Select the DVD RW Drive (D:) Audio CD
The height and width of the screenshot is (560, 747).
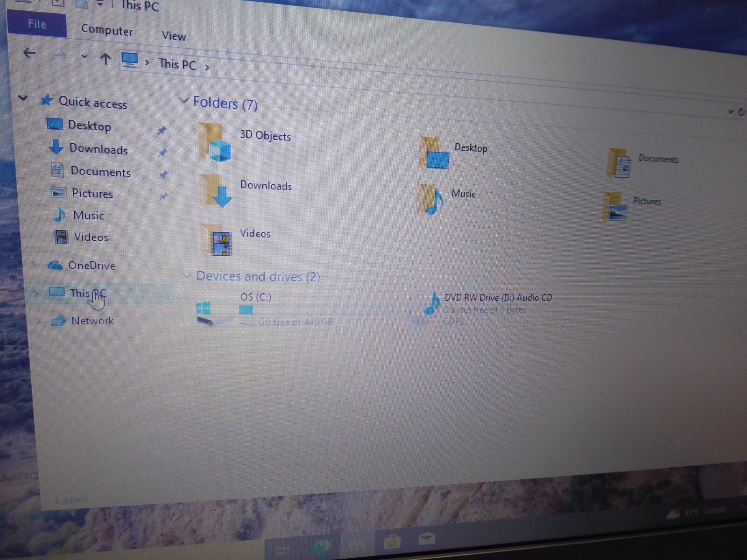point(498,297)
